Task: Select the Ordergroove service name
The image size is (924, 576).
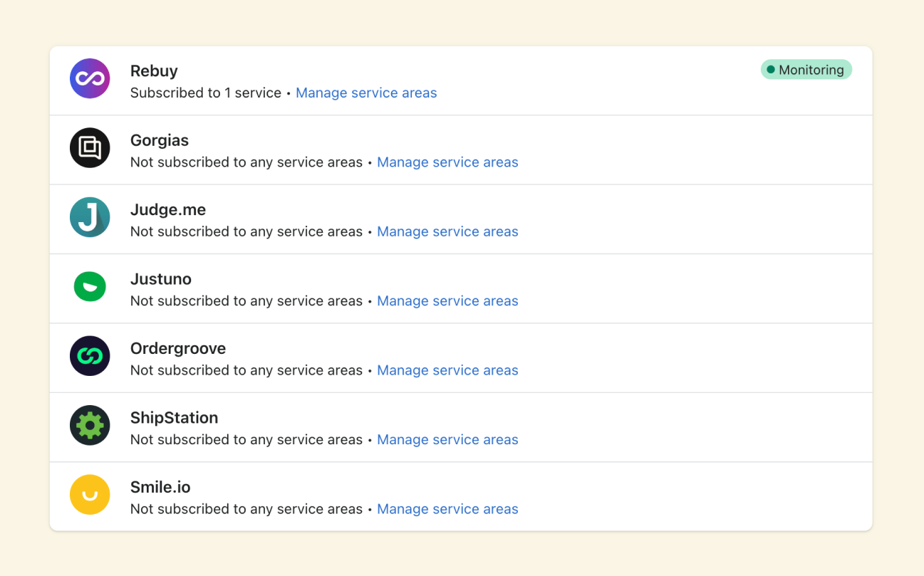Action: (x=178, y=348)
